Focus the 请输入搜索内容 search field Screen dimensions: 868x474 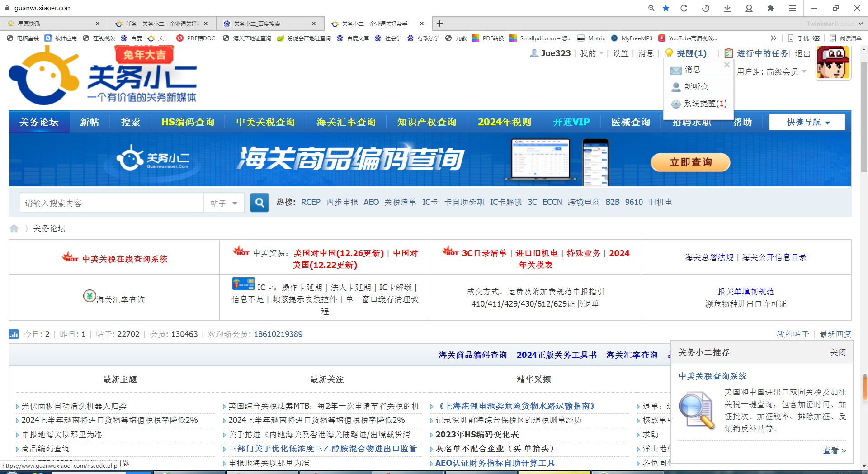click(x=112, y=203)
